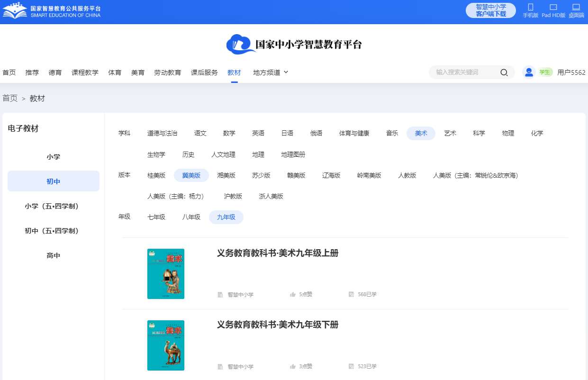
Task: Select 高中 in the sidebar
Action: pos(54,255)
